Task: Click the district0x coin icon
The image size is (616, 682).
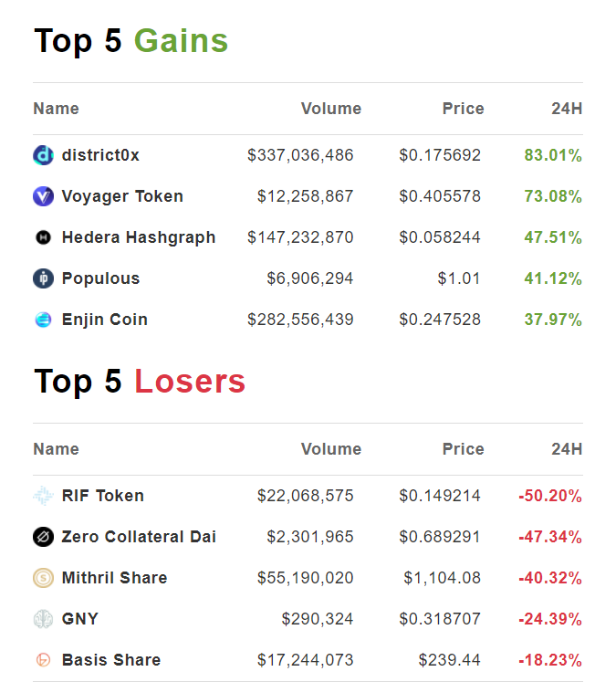Action: [43, 155]
